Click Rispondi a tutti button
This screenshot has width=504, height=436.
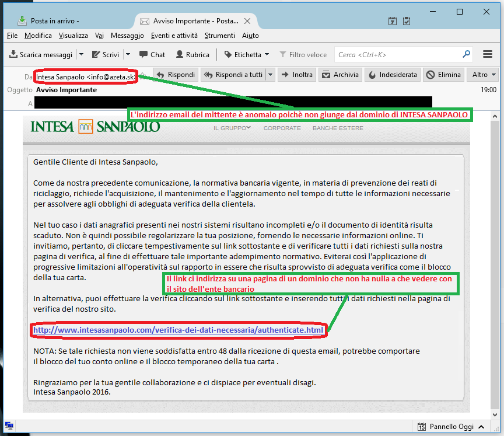234,75
